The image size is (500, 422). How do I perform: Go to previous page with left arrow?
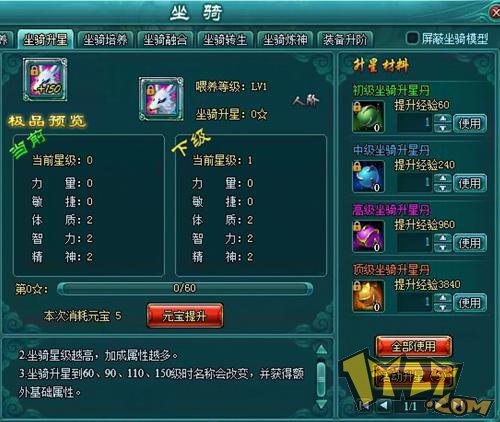click(384, 405)
